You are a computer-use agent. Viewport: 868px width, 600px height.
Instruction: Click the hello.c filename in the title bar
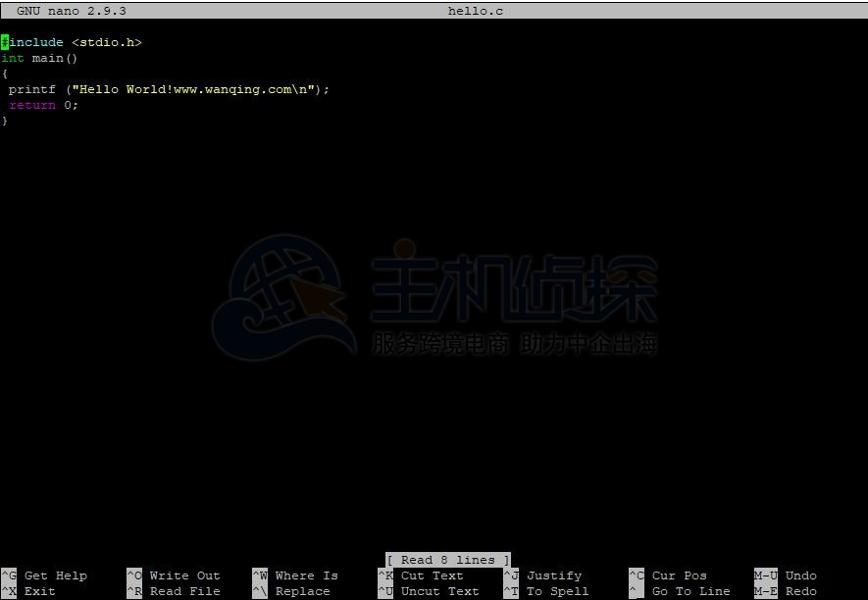pos(476,11)
